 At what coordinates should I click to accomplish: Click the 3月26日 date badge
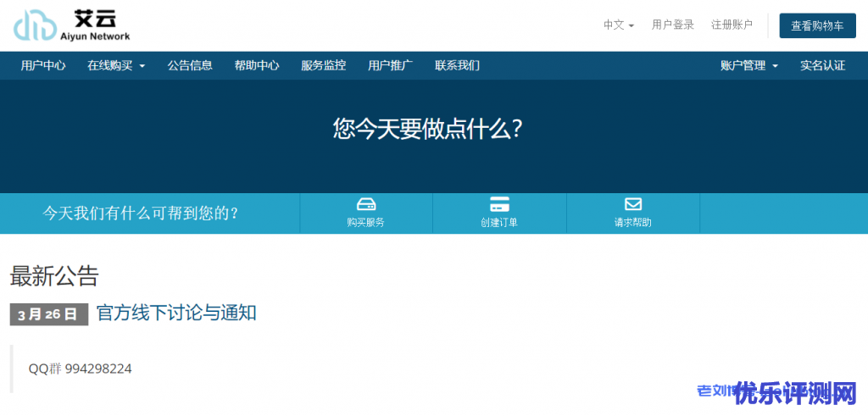[x=48, y=314]
